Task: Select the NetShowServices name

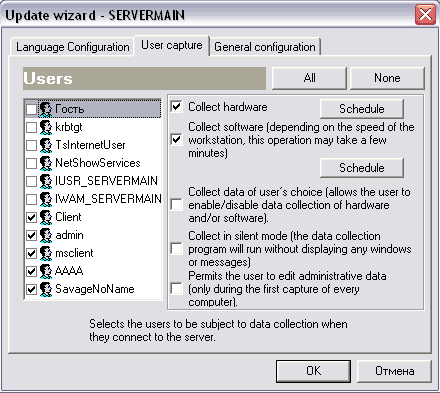Action: click(x=98, y=163)
